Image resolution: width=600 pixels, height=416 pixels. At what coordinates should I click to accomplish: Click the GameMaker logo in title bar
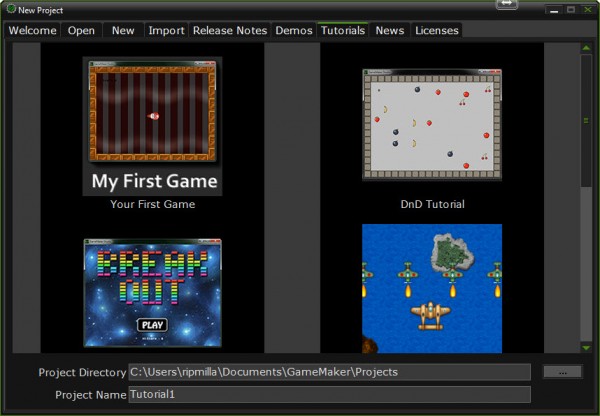point(10,9)
